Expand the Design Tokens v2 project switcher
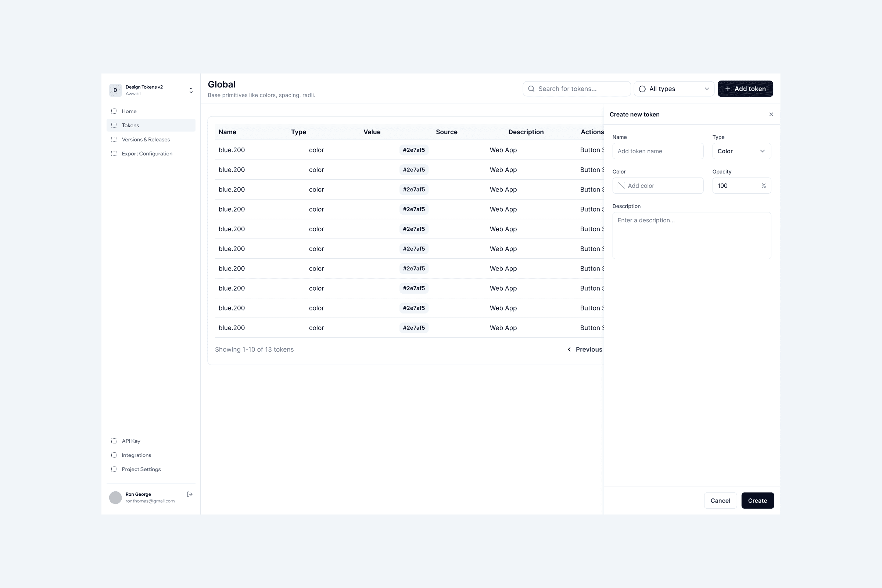Screen dimensions: 882x588 [191, 90]
